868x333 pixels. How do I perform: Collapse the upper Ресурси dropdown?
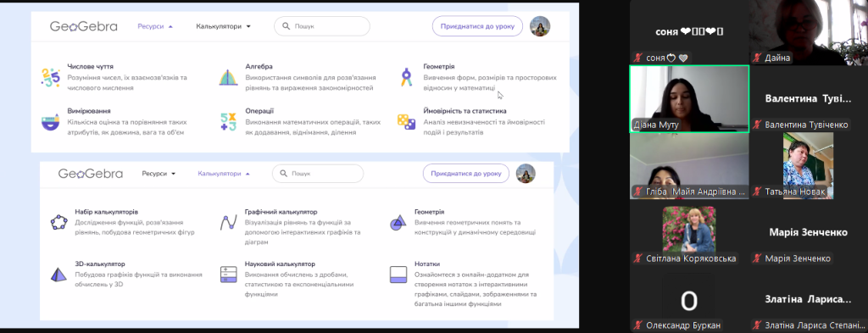(155, 26)
